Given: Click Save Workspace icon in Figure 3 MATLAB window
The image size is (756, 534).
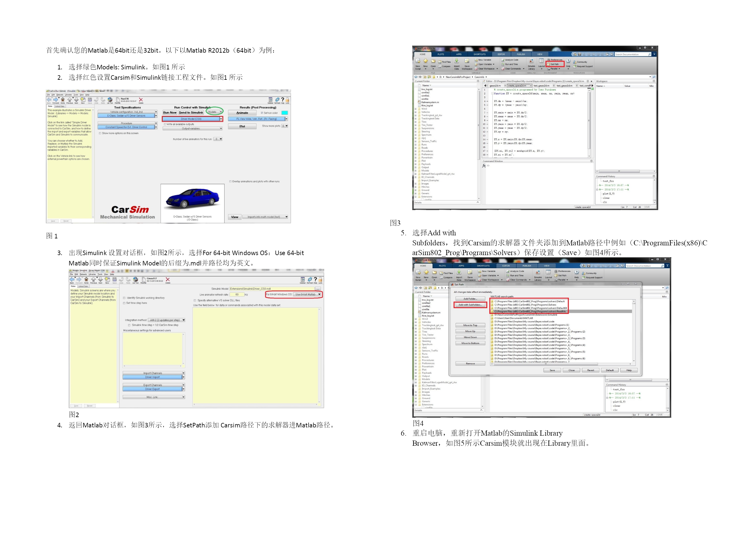Looking at the screenshot, I should (467, 61).
